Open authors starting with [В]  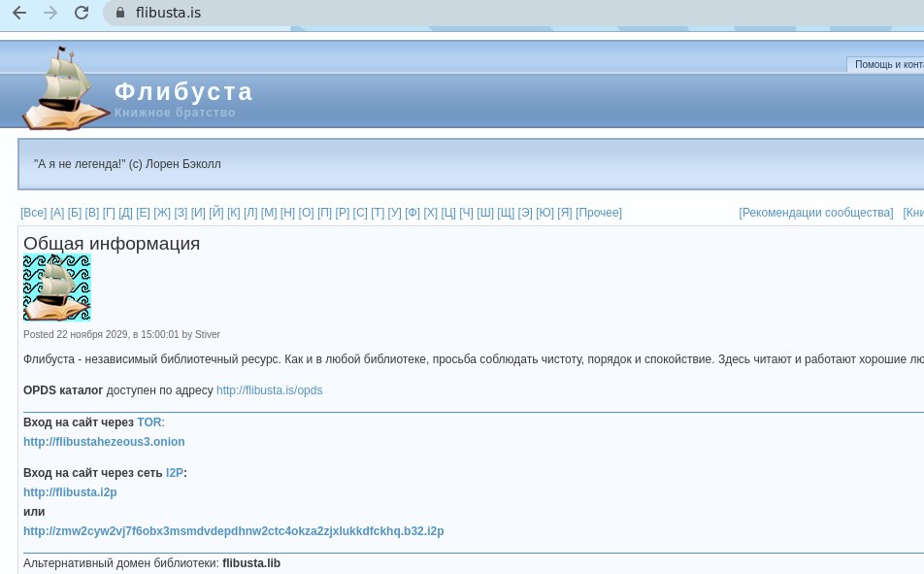click(x=92, y=213)
